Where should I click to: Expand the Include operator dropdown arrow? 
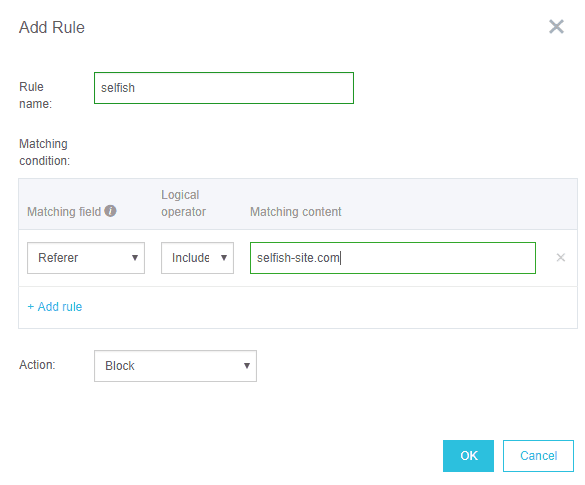click(x=224, y=258)
